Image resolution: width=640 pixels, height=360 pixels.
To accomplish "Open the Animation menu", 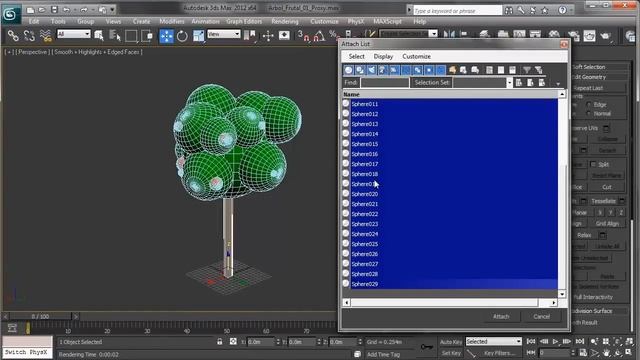I will point(205,21).
